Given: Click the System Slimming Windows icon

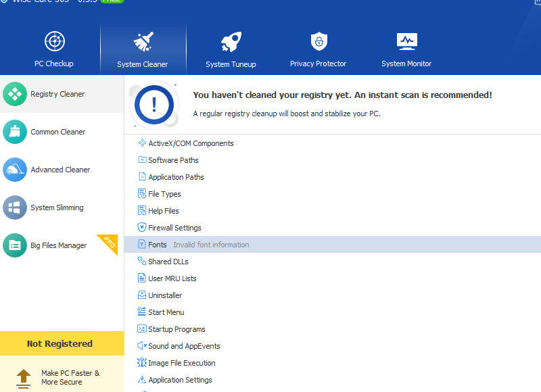Looking at the screenshot, I should point(15,207).
